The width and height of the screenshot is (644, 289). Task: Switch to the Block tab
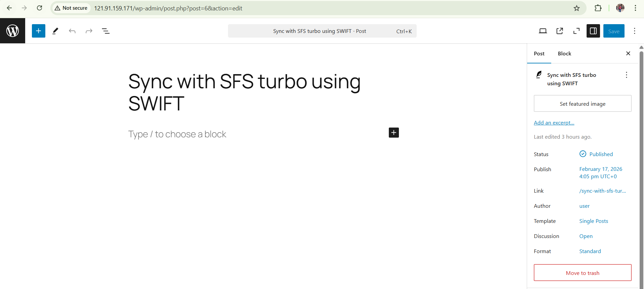tap(564, 54)
